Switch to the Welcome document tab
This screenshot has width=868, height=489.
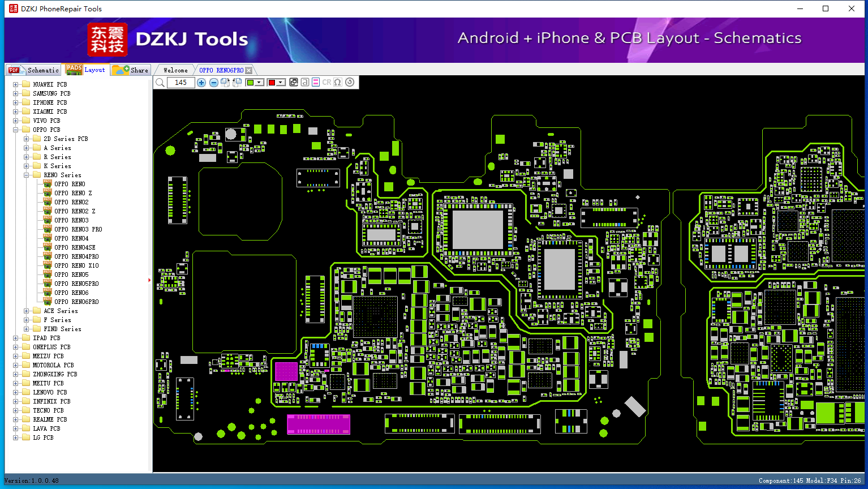pos(175,70)
